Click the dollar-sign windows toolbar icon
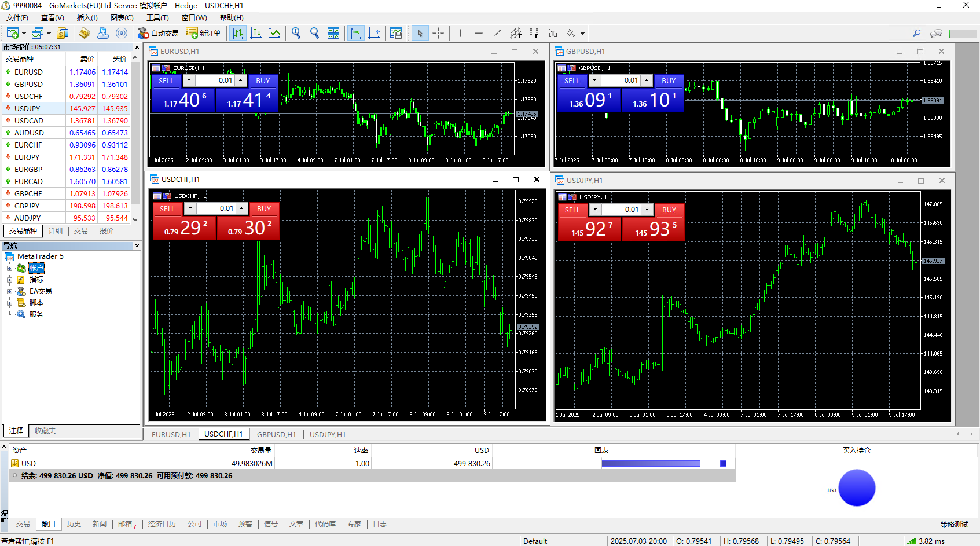 (x=63, y=33)
